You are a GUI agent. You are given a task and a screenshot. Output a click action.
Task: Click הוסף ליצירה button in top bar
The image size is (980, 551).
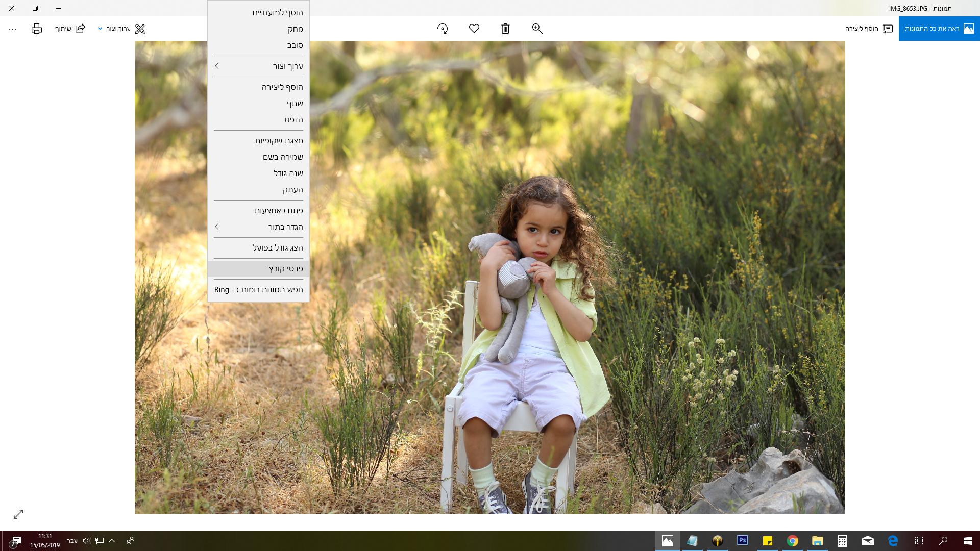point(868,29)
